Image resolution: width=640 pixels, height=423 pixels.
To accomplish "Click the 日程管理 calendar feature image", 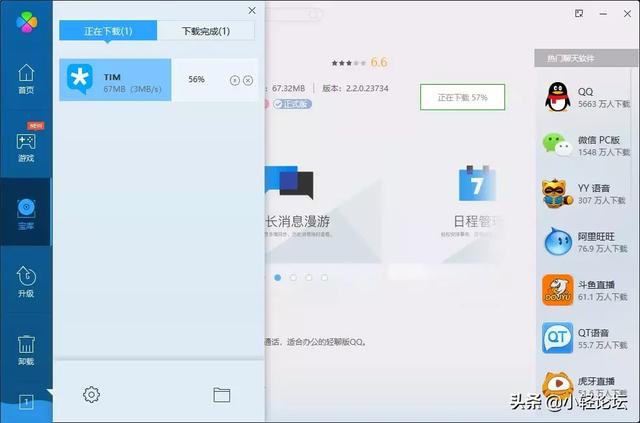I will [x=477, y=183].
